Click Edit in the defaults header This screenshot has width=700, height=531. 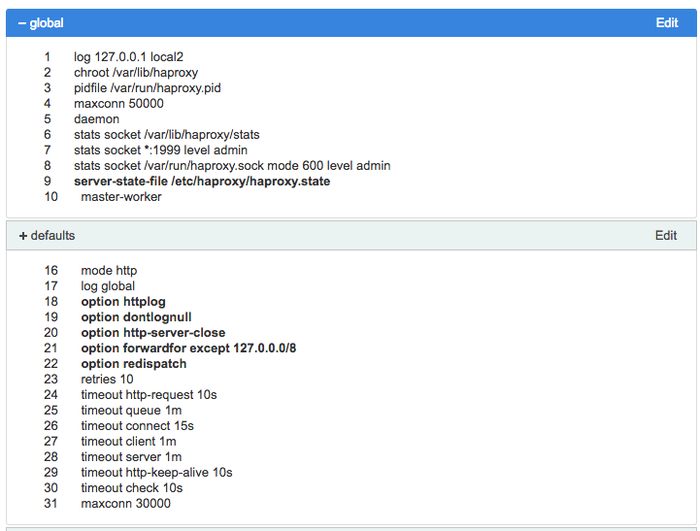(666, 235)
